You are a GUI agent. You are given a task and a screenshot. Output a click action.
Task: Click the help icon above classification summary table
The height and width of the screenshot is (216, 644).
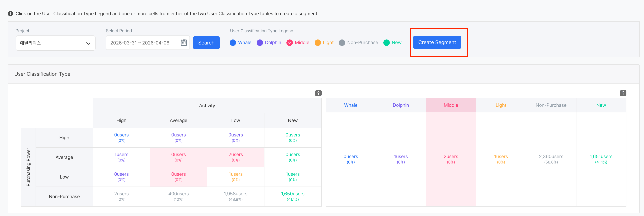[623, 93]
